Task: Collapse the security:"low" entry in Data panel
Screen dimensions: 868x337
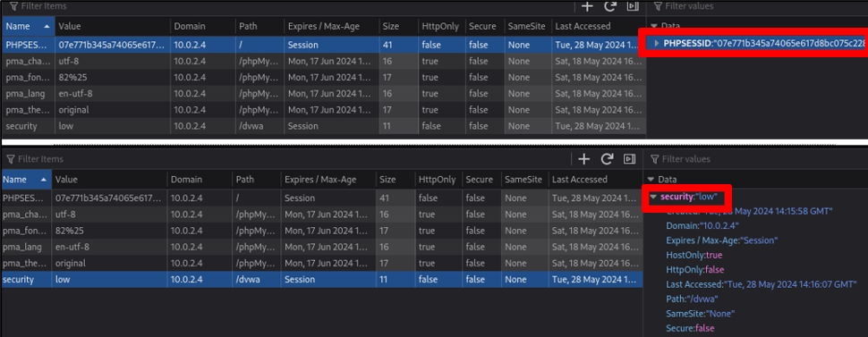Action: (653, 197)
